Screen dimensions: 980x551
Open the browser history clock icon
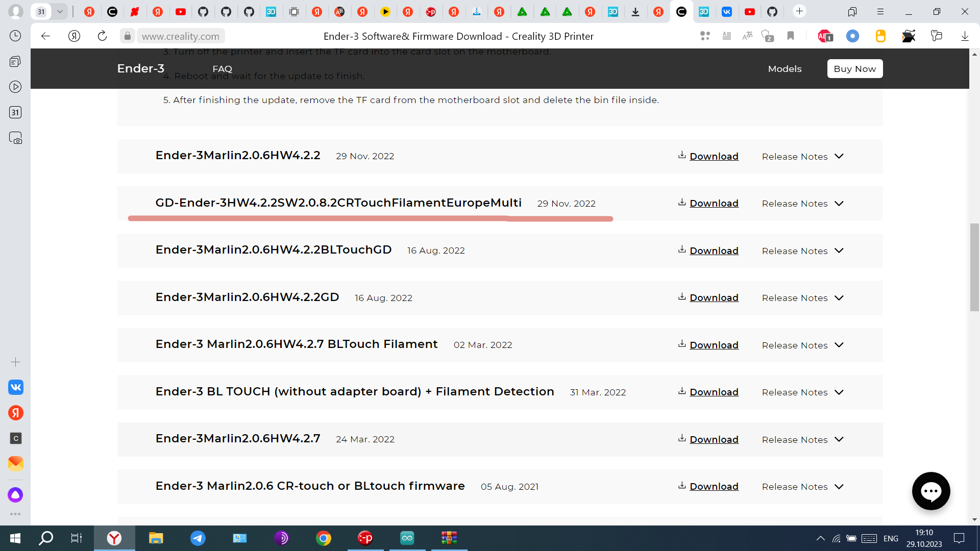(x=15, y=36)
